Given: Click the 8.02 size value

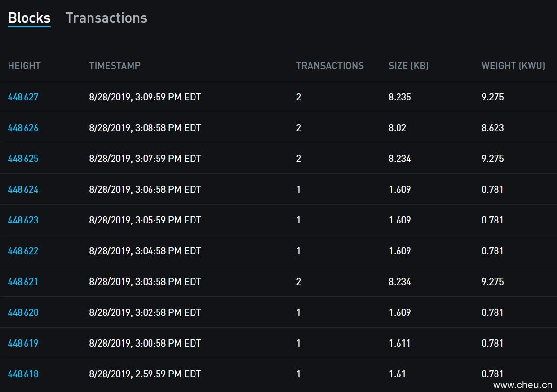Looking at the screenshot, I should tap(397, 128).
